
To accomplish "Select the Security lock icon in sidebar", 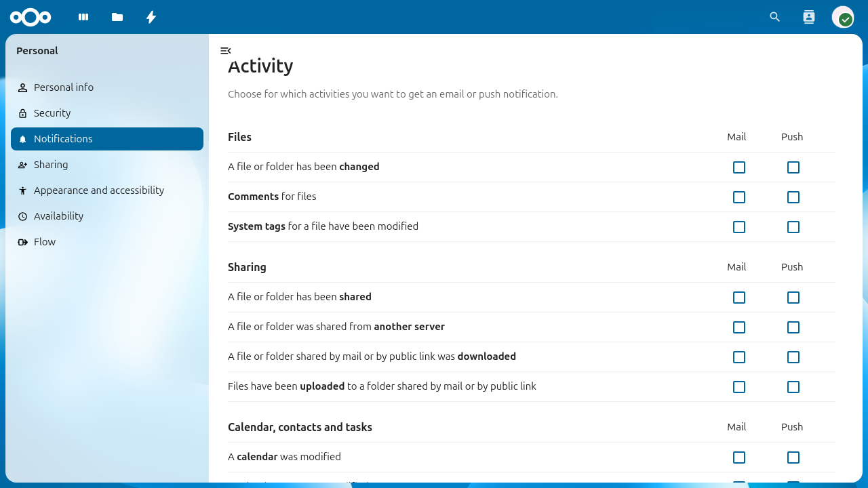I will point(23,113).
